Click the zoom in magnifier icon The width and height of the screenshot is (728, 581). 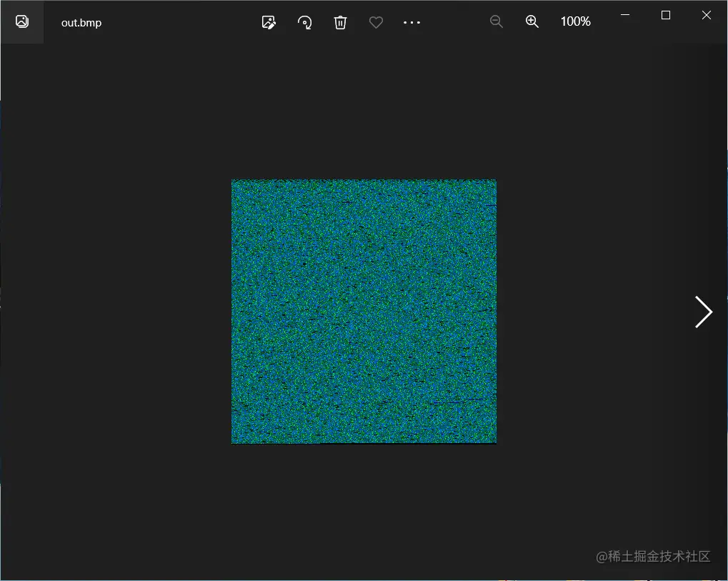532,21
